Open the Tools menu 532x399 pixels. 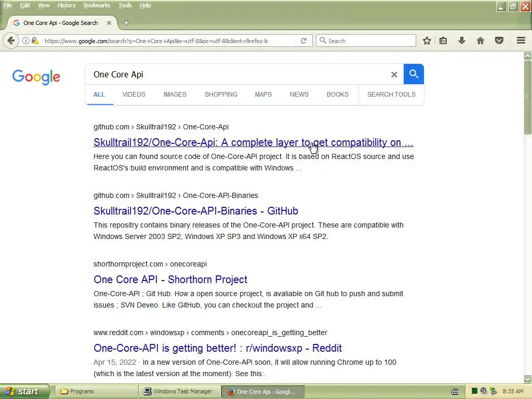click(x=125, y=5)
